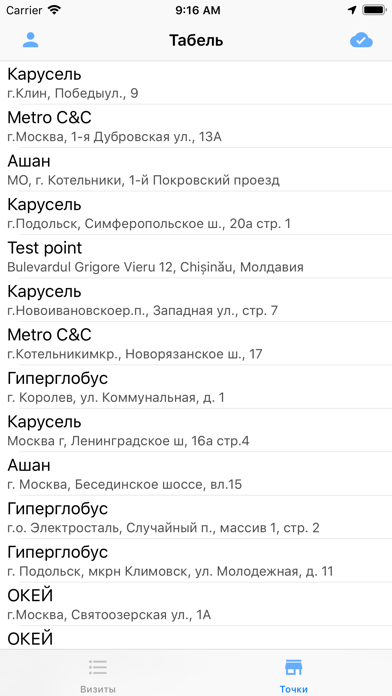Switch to the Визиты tab

click(x=98, y=673)
